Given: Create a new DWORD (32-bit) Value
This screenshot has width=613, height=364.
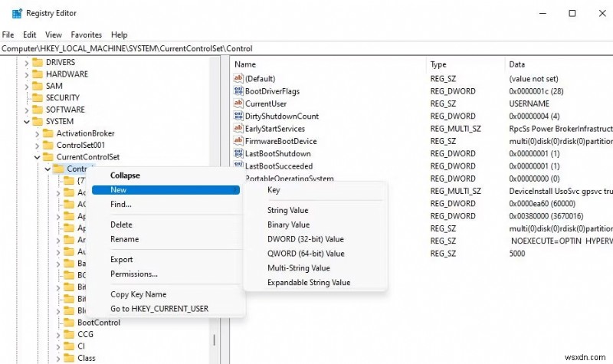Looking at the screenshot, I should click(316, 239).
